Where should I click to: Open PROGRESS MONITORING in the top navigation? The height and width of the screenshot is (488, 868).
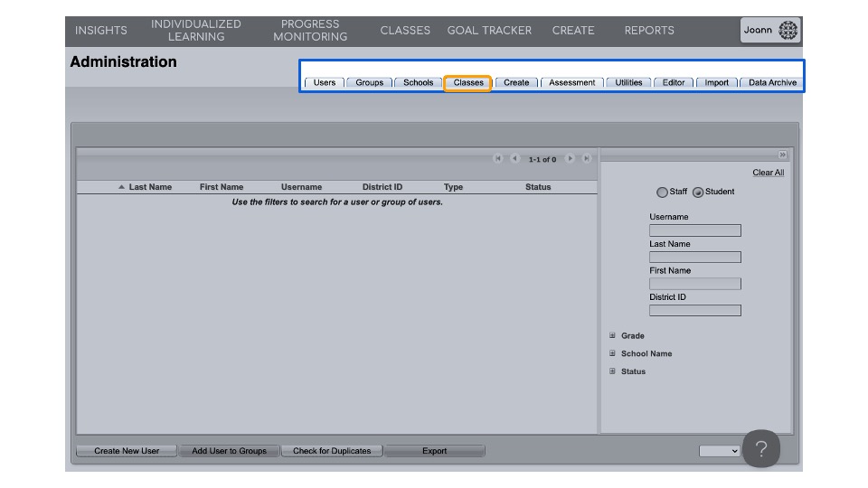[x=310, y=31]
